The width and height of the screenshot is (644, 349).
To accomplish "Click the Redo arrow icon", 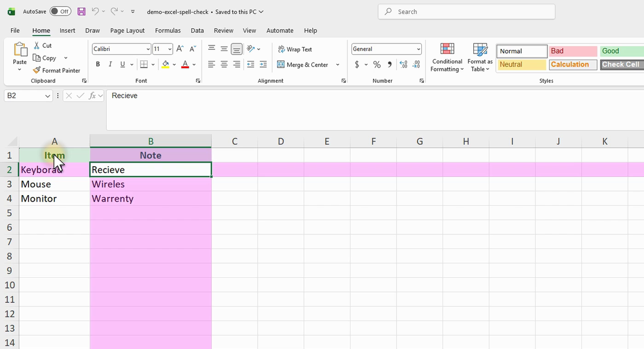I will pyautogui.click(x=114, y=11).
